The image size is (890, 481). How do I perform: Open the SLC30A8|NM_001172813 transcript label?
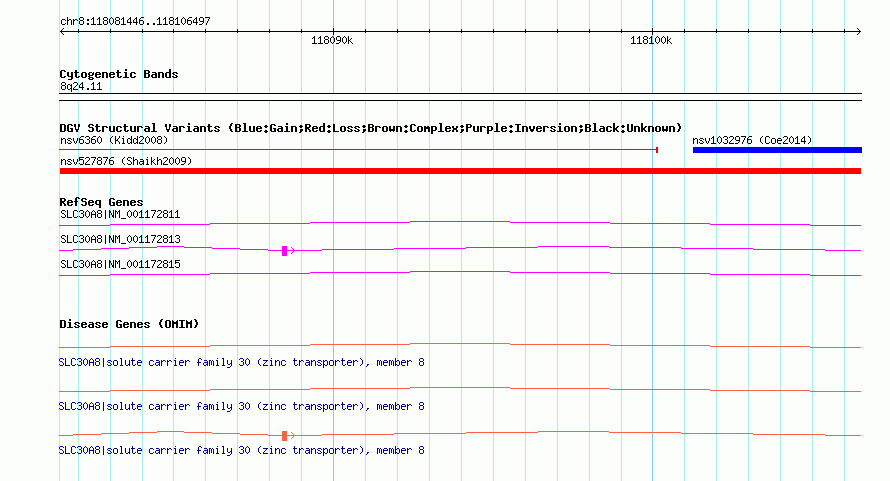pos(120,240)
